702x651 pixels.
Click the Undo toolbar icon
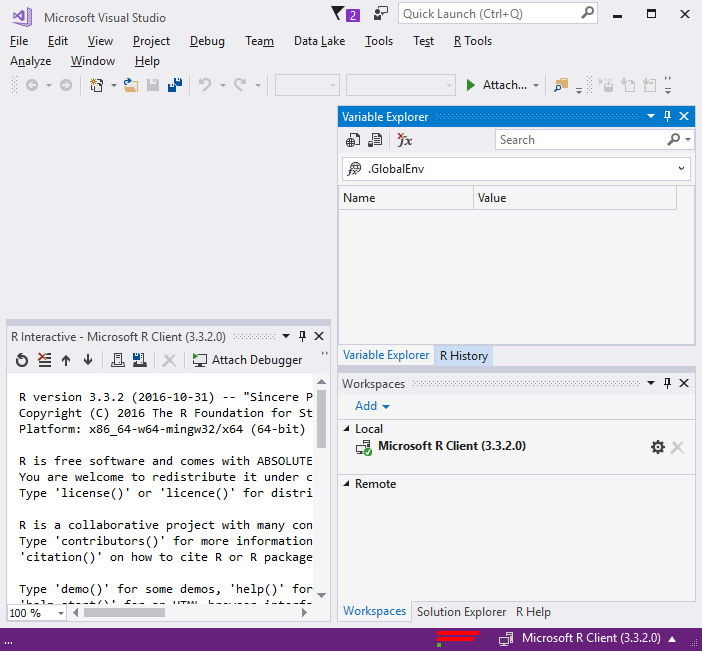pyautogui.click(x=205, y=85)
